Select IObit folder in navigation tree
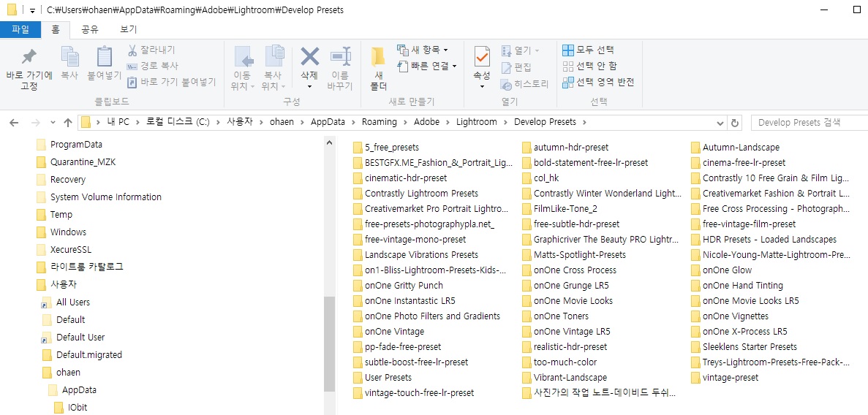 pyautogui.click(x=76, y=408)
